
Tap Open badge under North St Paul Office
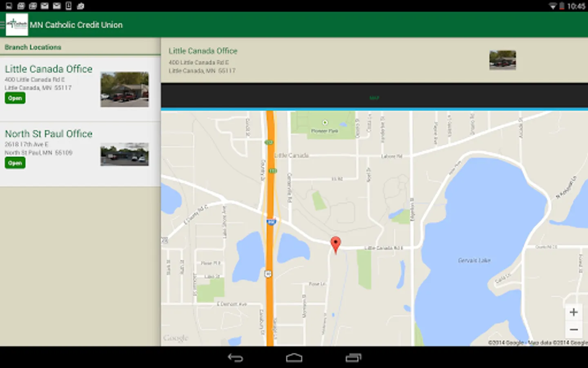click(15, 163)
